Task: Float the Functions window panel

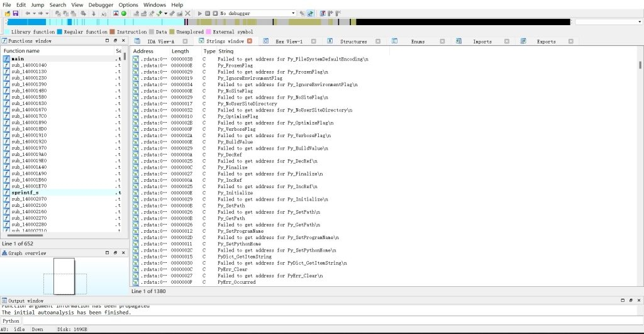Action: click(114, 41)
